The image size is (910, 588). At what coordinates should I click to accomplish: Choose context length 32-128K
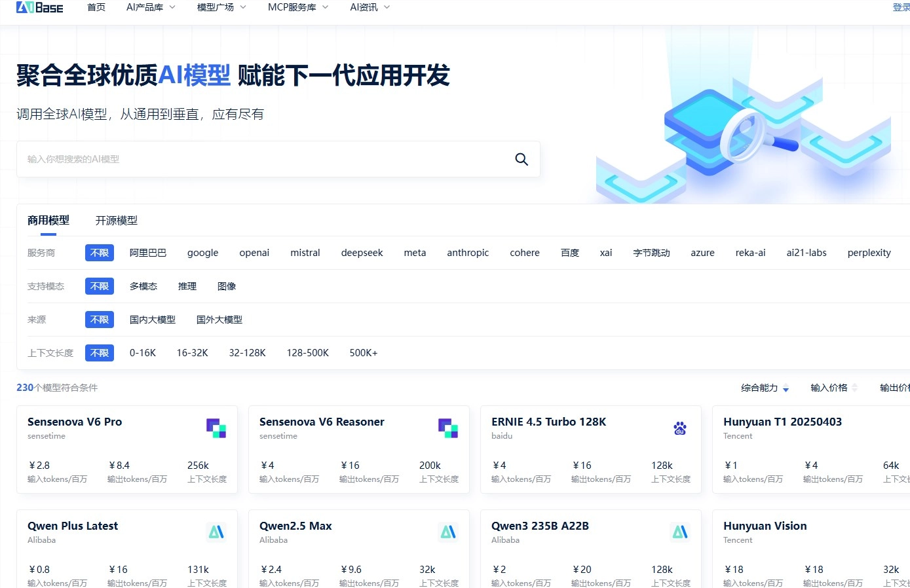pyautogui.click(x=247, y=353)
